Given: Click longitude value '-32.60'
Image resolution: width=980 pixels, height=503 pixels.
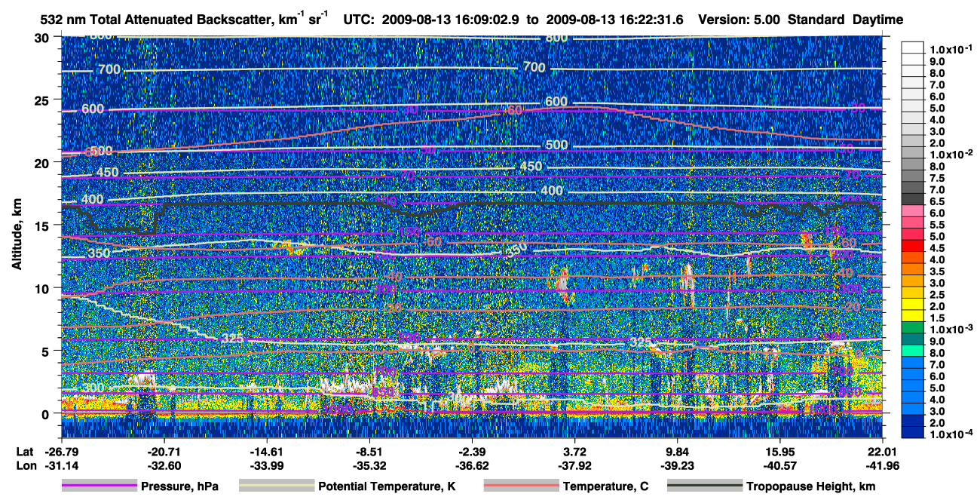Looking at the screenshot, I should (x=164, y=465).
